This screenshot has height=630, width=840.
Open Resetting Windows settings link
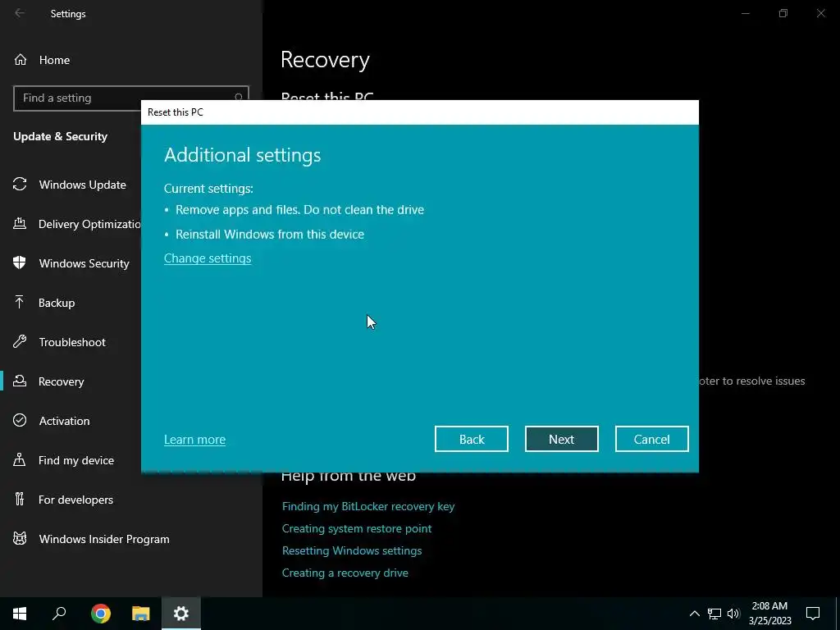pyautogui.click(x=352, y=550)
